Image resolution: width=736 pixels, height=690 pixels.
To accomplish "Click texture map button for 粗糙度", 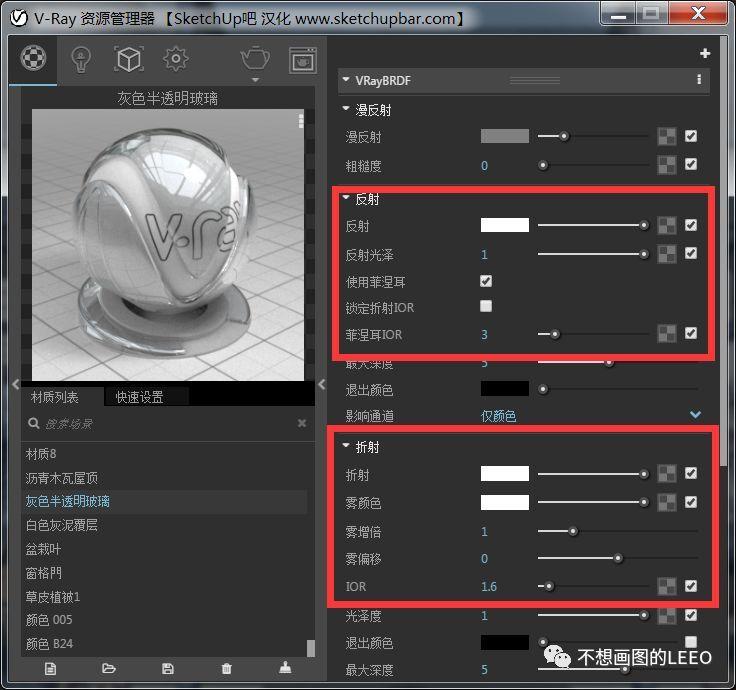I will 667,165.
